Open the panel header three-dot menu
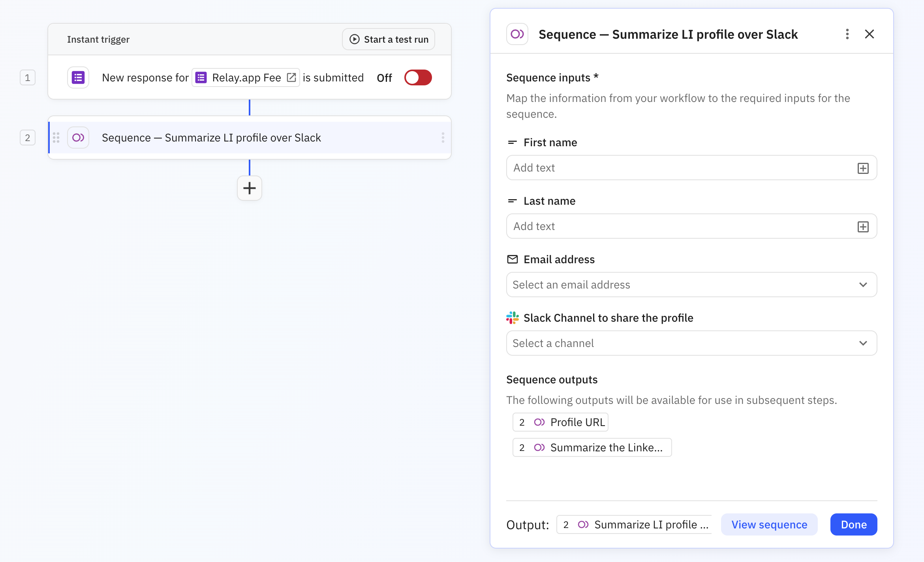The width and height of the screenshot is (924, 562). (x=847, y=34)
